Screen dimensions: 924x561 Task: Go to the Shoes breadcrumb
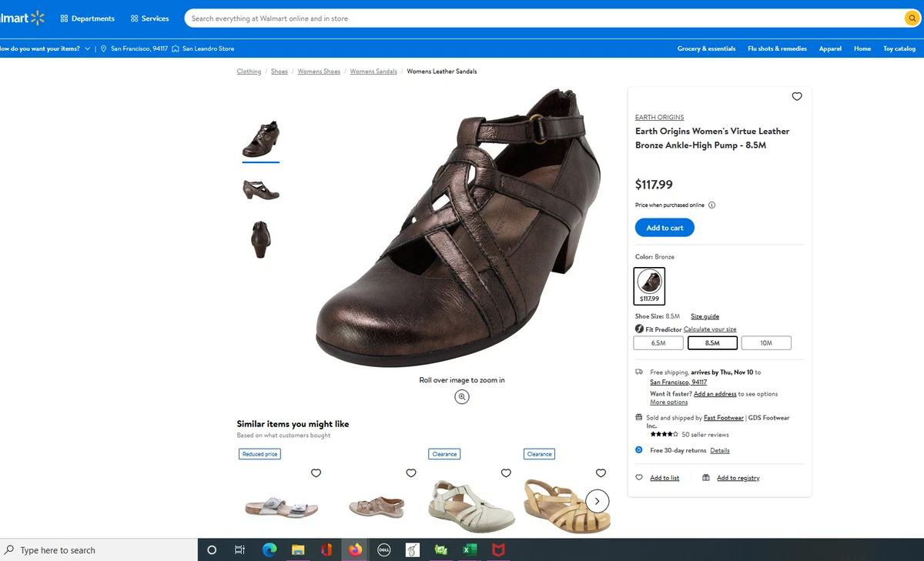[x=280, y=72]
